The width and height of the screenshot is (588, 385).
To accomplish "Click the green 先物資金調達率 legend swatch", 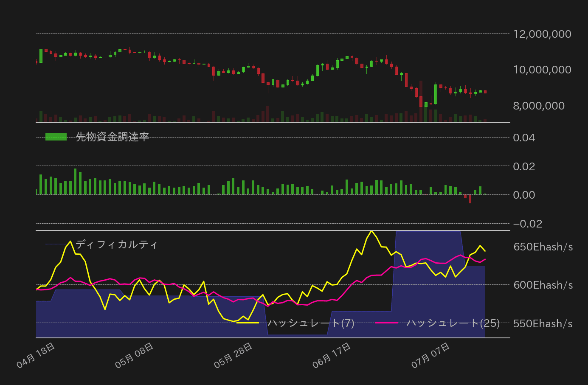I will (x=56, y=137).
